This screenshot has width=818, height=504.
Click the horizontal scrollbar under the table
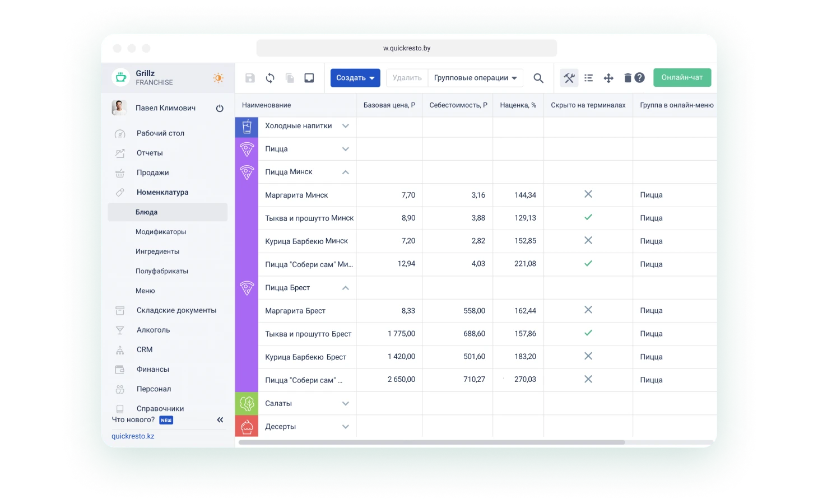[431, 442]
